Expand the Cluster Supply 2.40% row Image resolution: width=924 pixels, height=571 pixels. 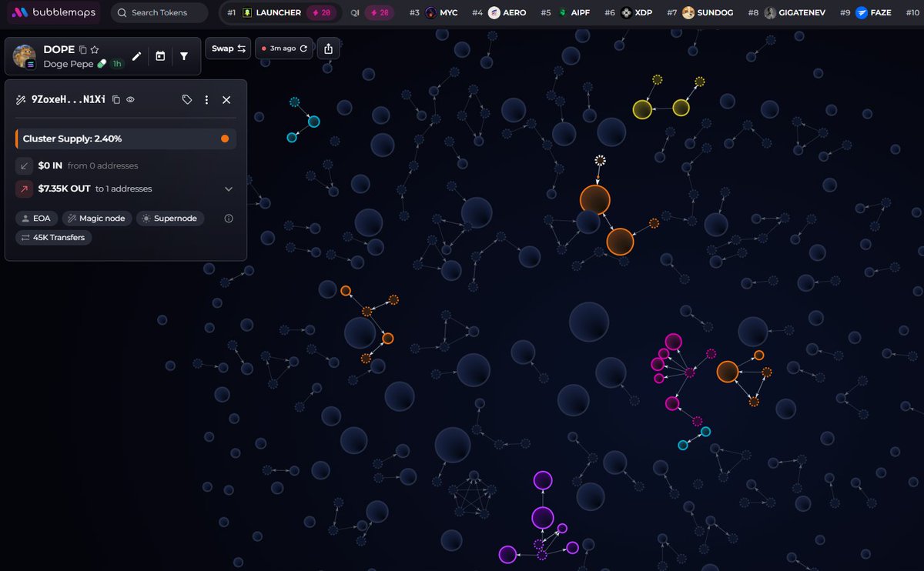(126, 139)
